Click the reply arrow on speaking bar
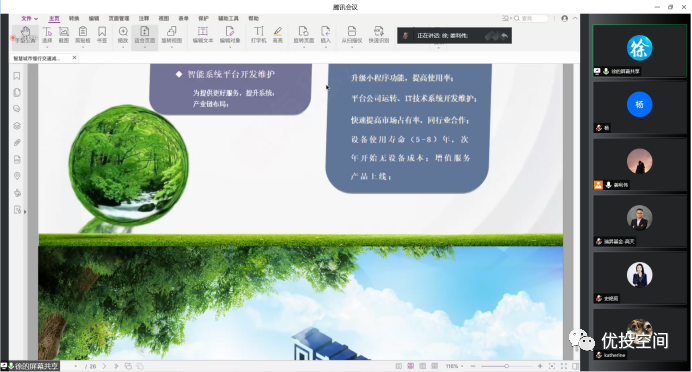Image resolution: width=692 pixels, height=372 pixels. (505, 36)
